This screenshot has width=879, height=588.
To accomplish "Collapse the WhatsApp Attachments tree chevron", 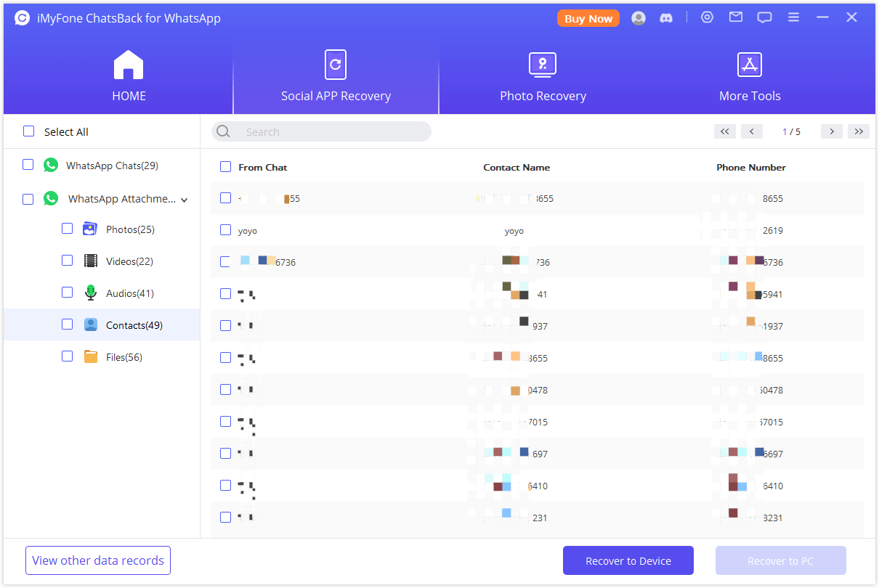I will click(185, 200).
